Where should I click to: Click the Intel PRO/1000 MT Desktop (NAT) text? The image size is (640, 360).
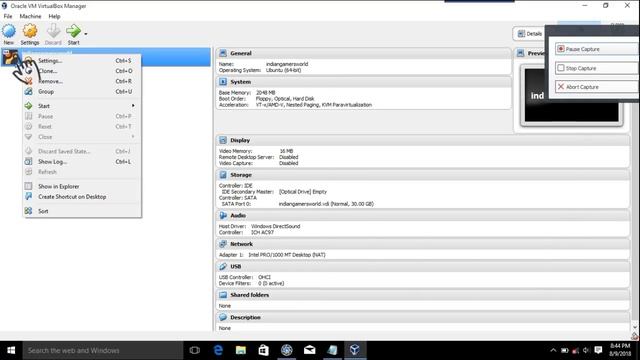pyautogui.click(x=287, y=255)
